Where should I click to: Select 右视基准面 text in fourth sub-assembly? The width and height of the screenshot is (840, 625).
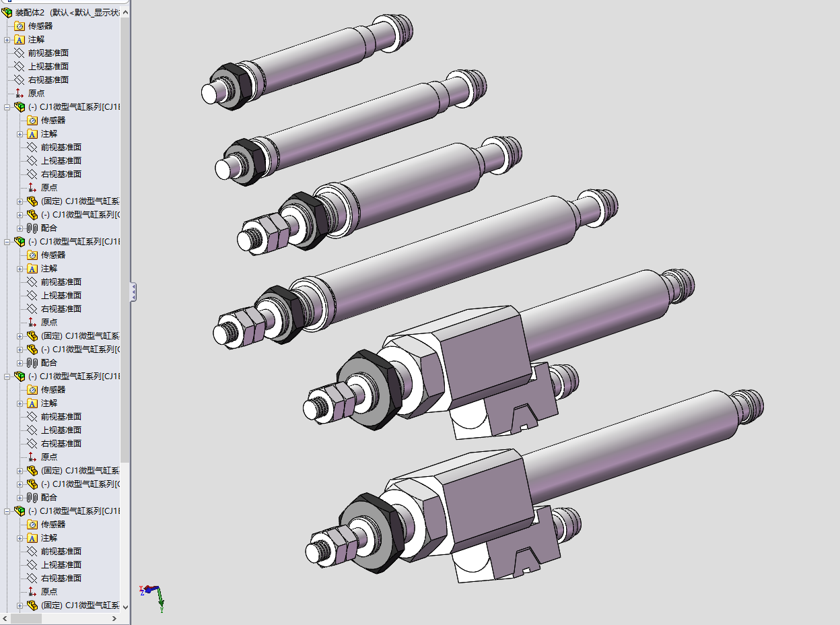click(x=61, y=578)
